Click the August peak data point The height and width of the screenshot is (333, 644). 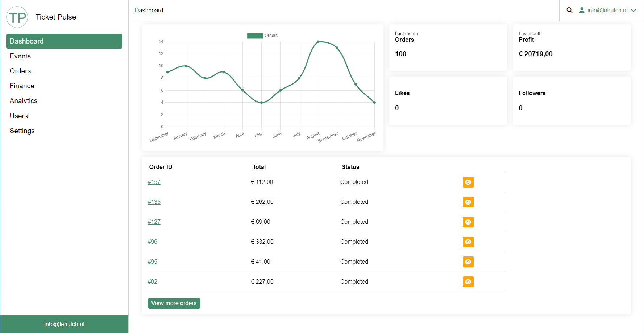point(318,42)
